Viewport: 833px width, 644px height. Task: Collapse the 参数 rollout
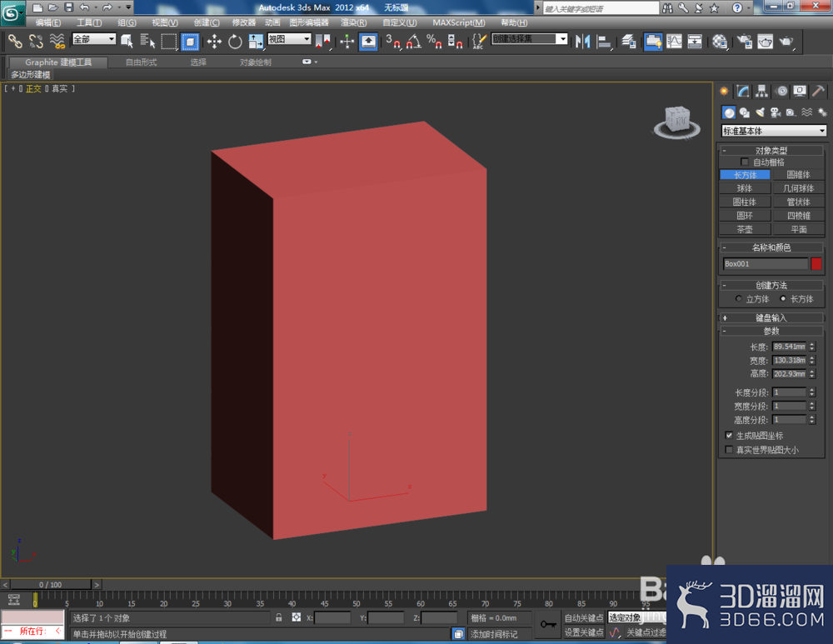point(771,331)
